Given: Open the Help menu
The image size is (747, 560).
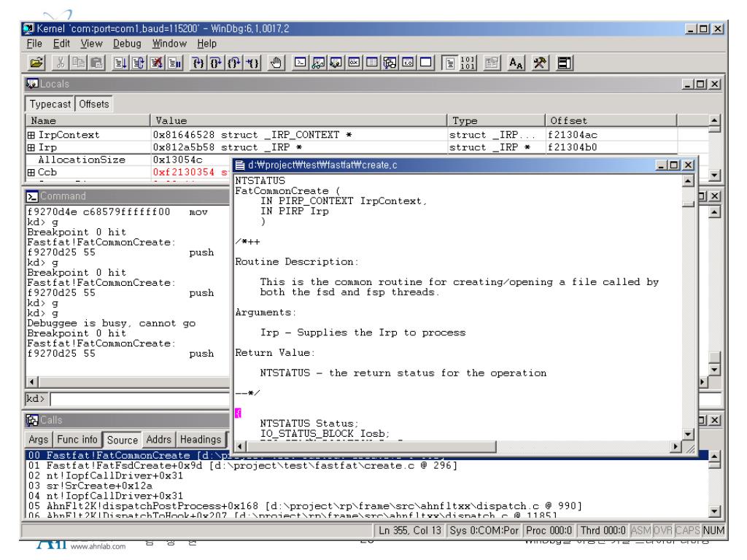Looking at the screenshot, I should (206, 43).
